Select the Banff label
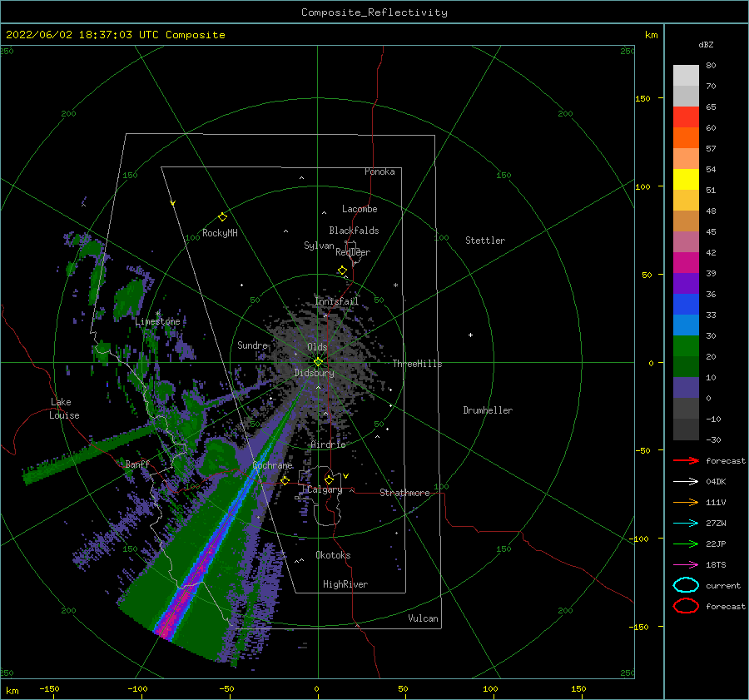Image resolution: width=749 pixels, height=700 pixels. 137,464
